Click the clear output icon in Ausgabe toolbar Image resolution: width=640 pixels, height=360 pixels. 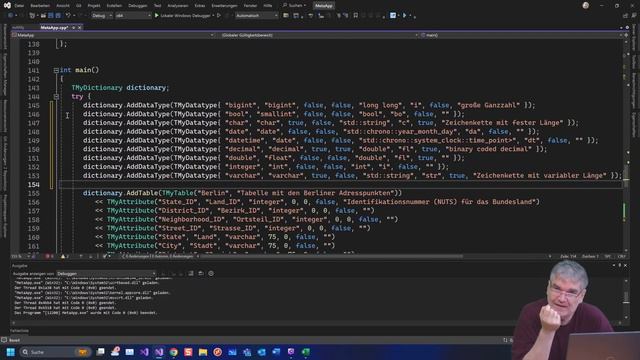[x=191, y=273]
